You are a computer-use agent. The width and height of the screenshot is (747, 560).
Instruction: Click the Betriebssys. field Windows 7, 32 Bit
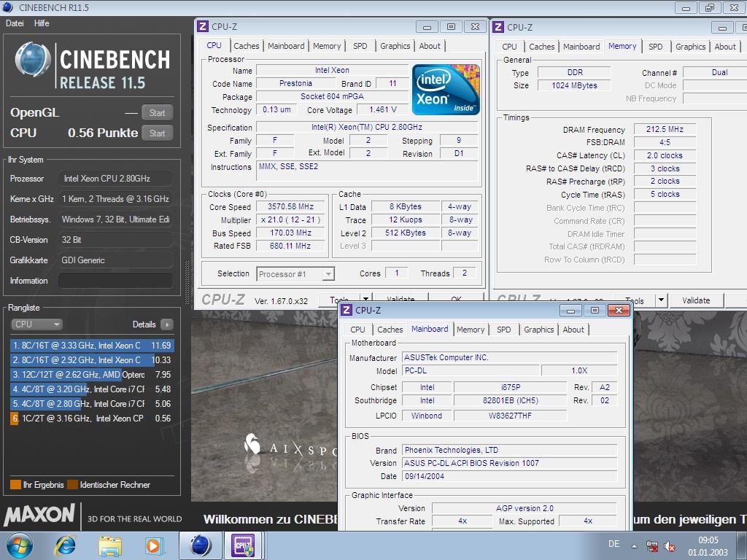(x=115, y=219)
